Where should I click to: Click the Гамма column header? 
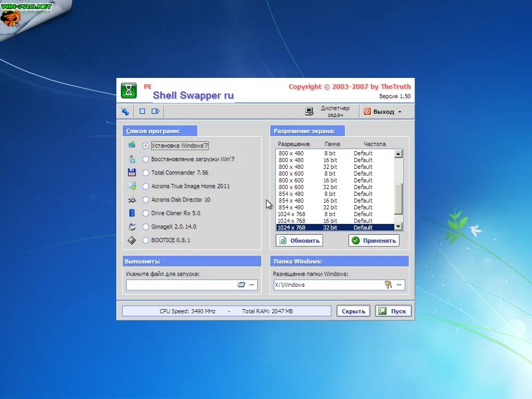[x=332, y=144]
